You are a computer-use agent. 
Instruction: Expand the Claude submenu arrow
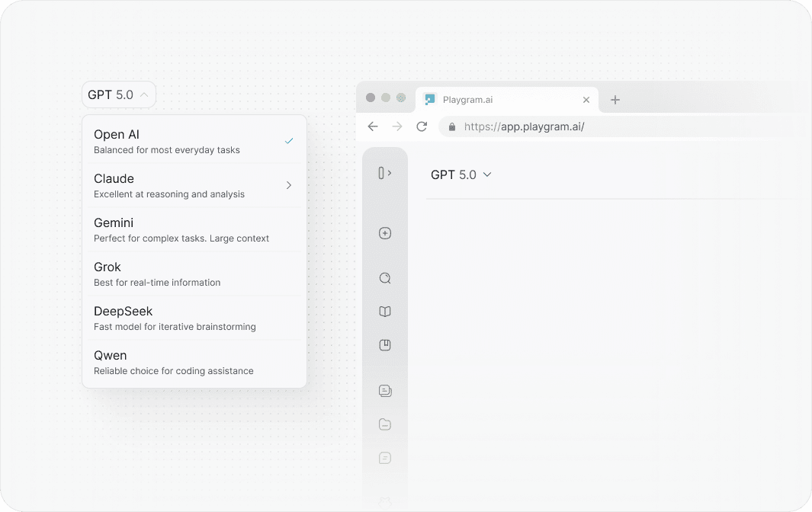click(289, 185)
